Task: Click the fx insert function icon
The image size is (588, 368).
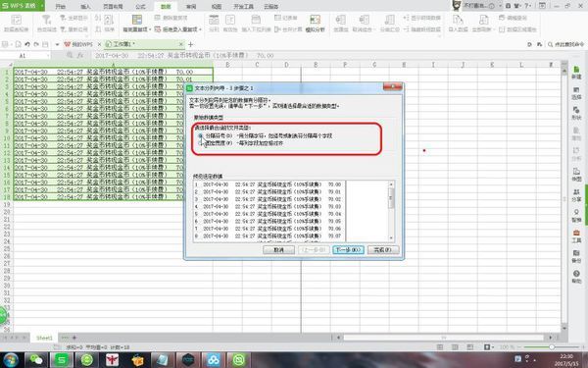Action: (x=80, y=56)
